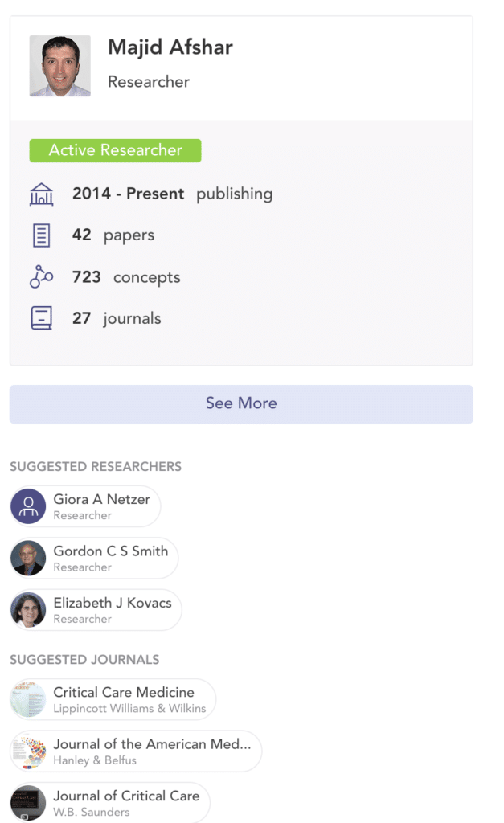Viewport: 504px width, 823px height.
Task: Click Gordon C S Smith's avatar photo
Action: [x=28, y=559]
